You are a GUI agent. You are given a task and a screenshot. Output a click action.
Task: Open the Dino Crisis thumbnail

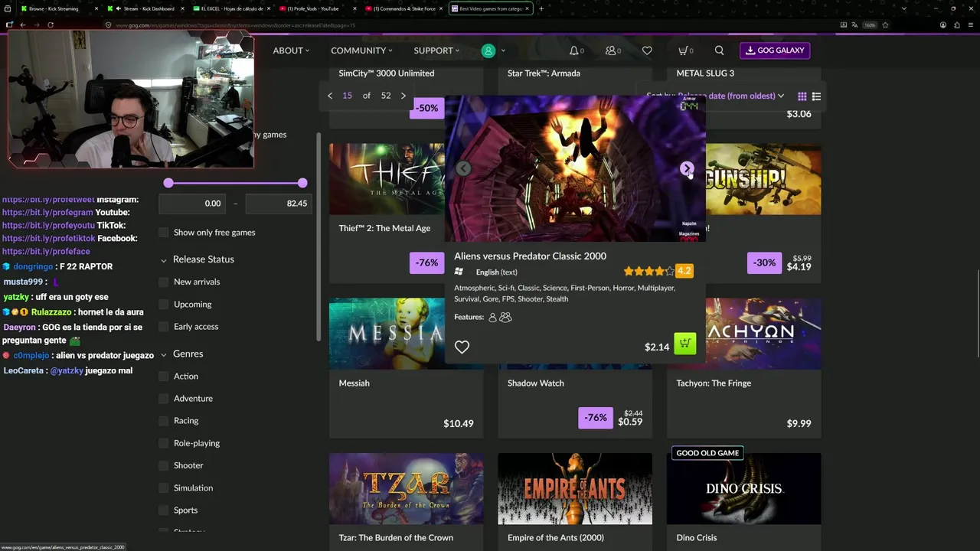[743, 488]
